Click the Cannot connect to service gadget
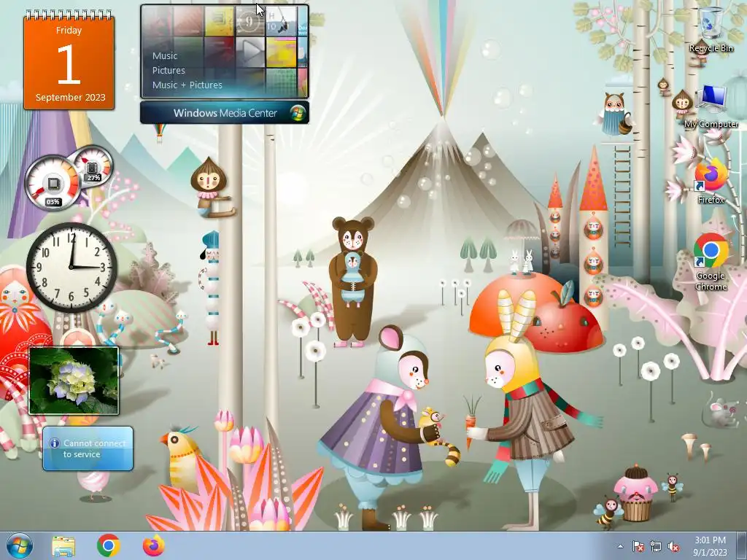The height and width of the screenshot is (560, 747). pyautogui.click(x=88, y=448)
